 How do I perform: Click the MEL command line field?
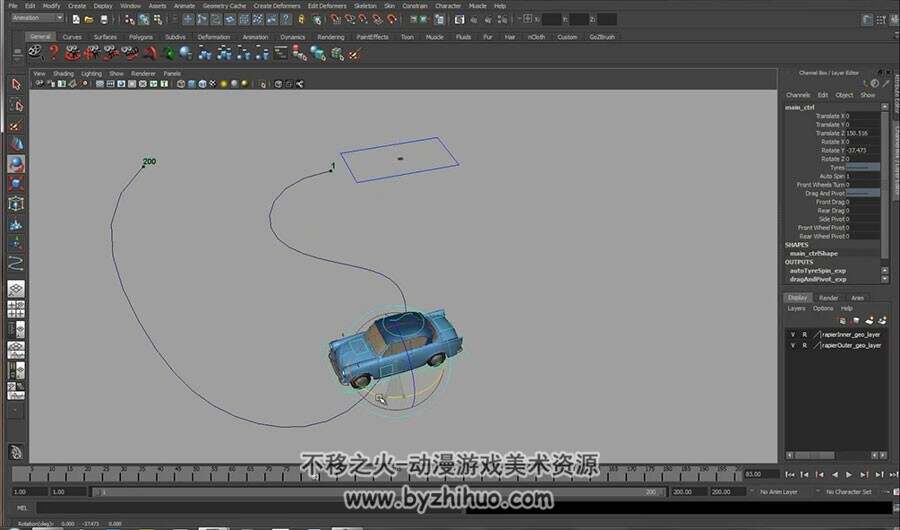point(250,508)
